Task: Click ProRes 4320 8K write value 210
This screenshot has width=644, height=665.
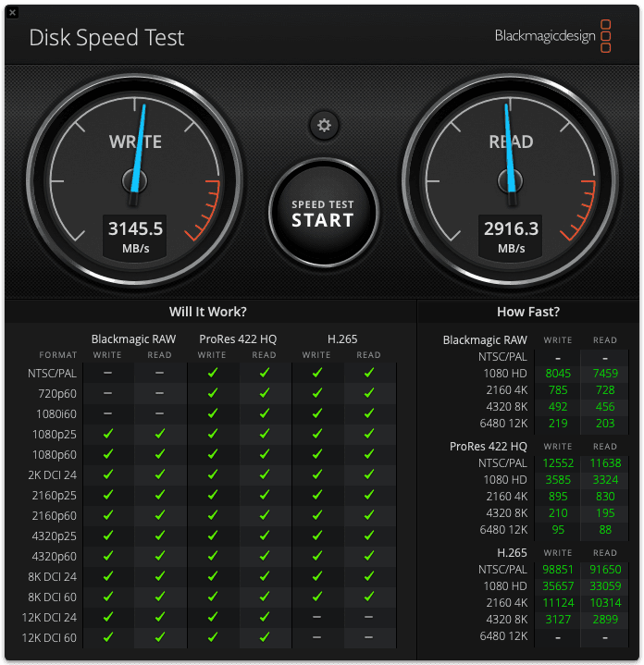Action: 558,513
